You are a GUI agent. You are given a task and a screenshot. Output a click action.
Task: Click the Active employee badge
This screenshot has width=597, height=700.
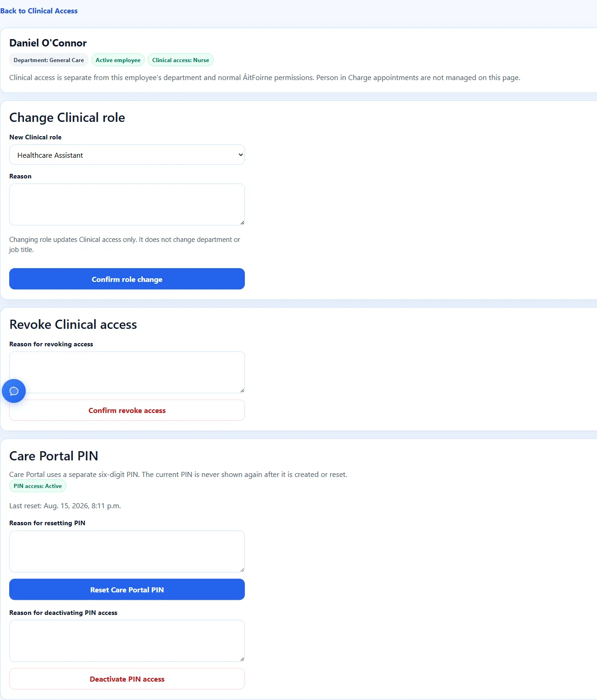click(118, 60)
